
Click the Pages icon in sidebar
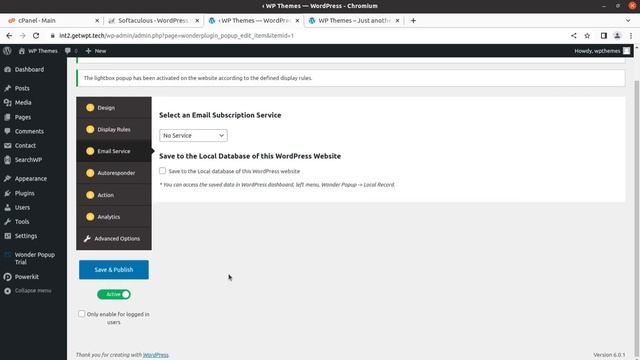(x=7, y=117)
